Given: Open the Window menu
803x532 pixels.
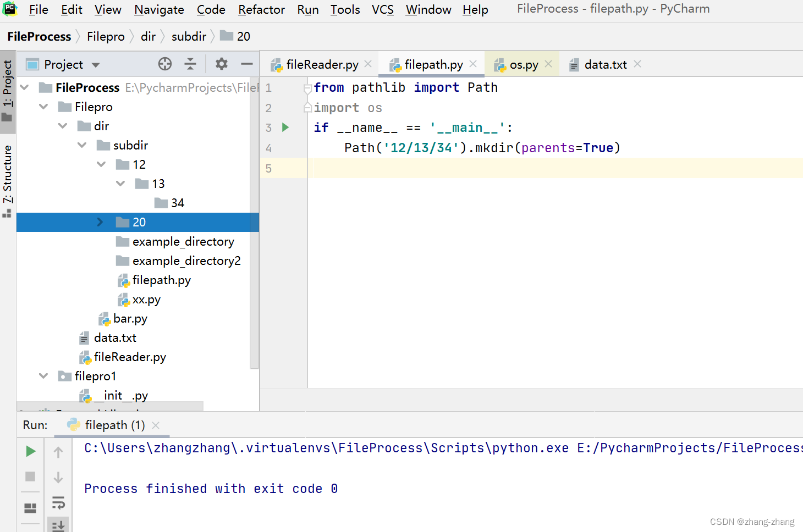Looking at the screenshot, I should coord(428,9).
